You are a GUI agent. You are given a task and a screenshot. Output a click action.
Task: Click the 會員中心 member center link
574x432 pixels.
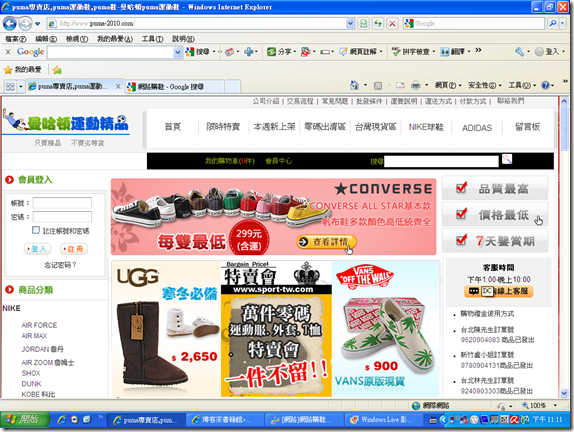(x=279, y=161)
